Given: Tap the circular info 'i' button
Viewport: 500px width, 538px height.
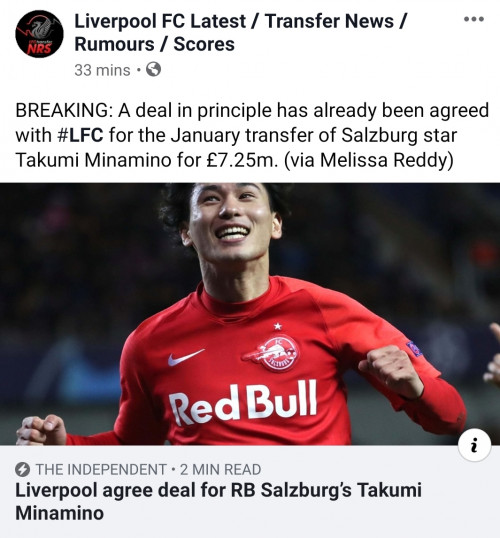Looking at the screenshot, I should 474,445.
